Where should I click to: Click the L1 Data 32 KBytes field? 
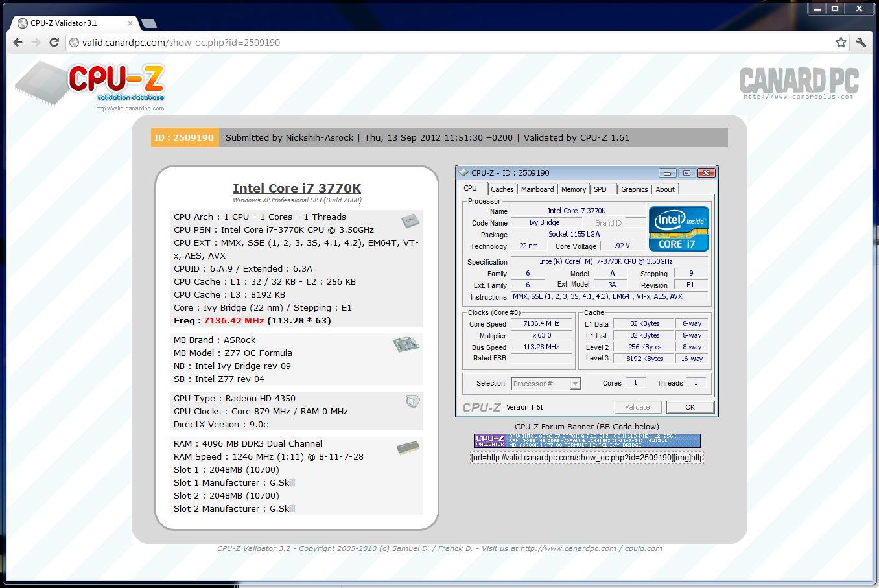click(x=645, y=323)
